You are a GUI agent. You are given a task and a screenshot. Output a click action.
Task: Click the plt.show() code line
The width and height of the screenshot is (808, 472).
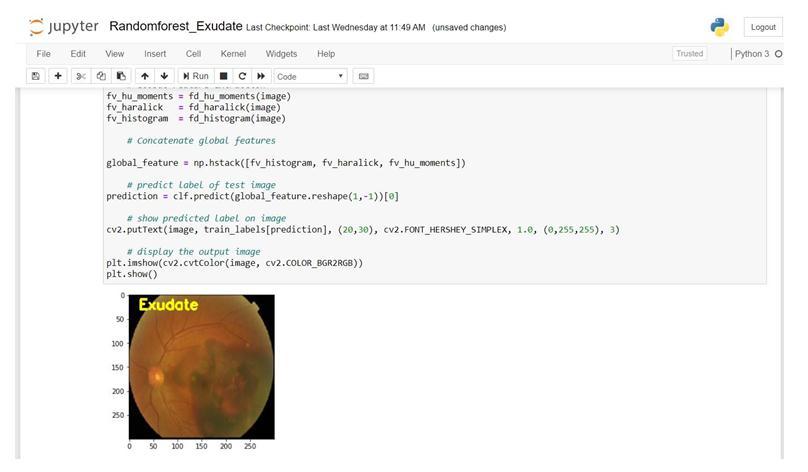(132, 274)
